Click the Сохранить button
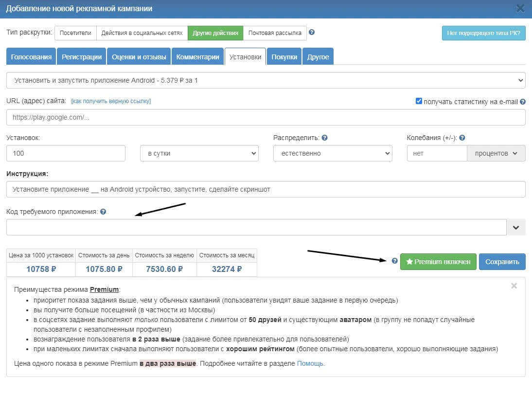Image resolution: width=532 pixels, height=394 pixels. click(x=502, y=262)
